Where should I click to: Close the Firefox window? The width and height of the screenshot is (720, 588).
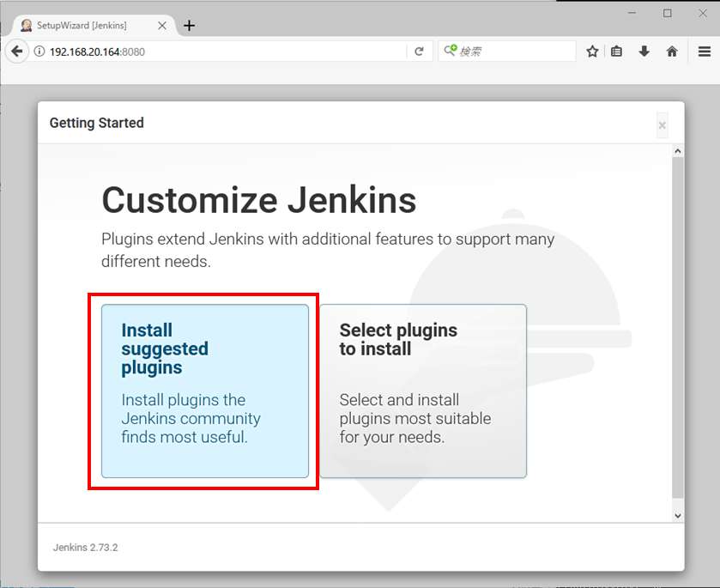coord(703,13)
